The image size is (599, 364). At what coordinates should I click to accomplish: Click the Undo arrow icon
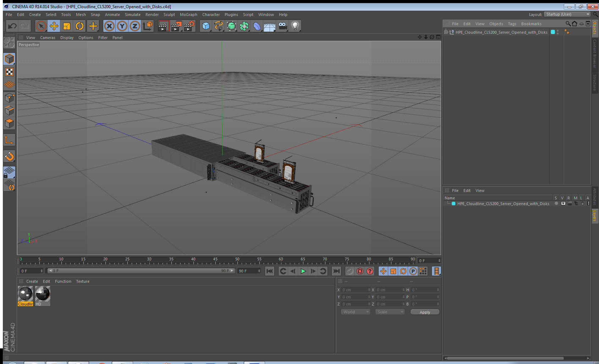[x=12, y=26]
